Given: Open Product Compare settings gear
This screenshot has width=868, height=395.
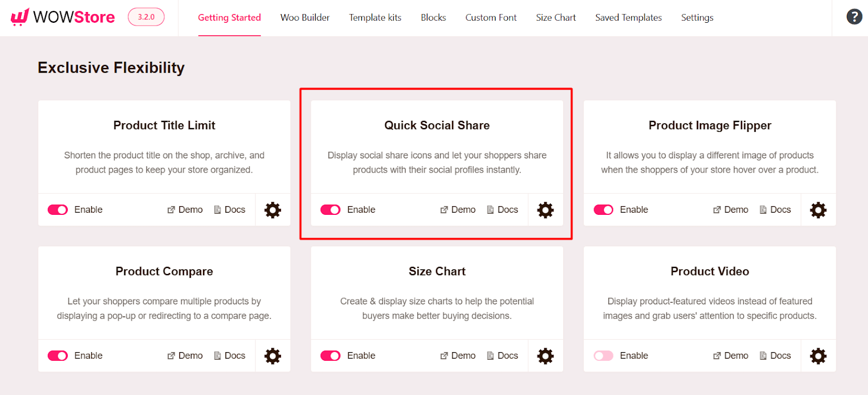Looking at the screenshot, I should click(272, 356).
